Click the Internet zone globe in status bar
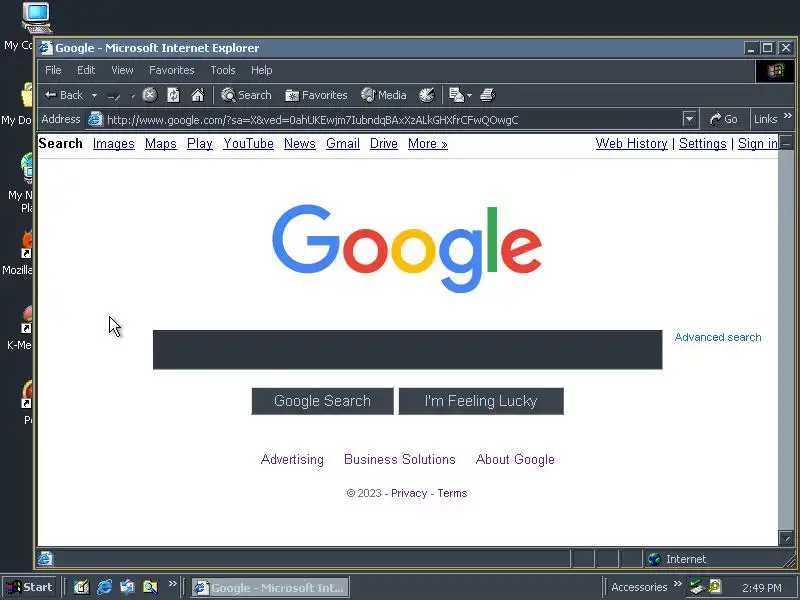The height and width of the screenshot is (600, 800). tap(654, 559)
